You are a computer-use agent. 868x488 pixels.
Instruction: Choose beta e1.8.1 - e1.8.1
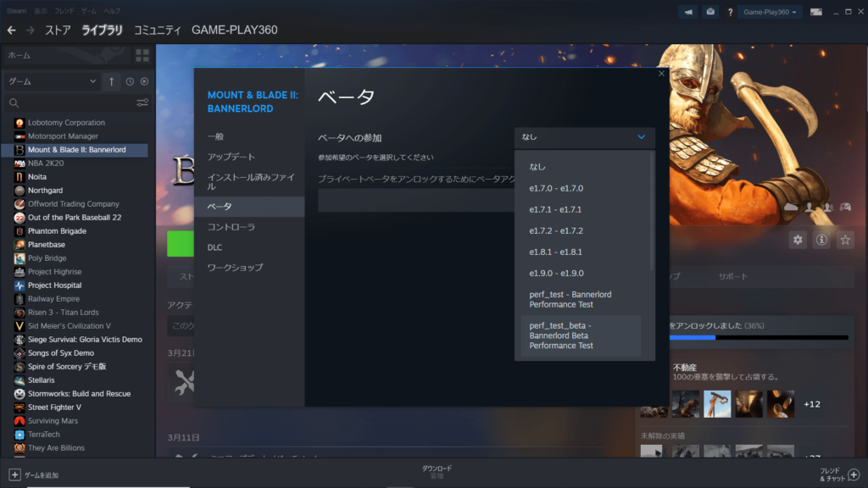pyautogui.click(x=581, y=252)
